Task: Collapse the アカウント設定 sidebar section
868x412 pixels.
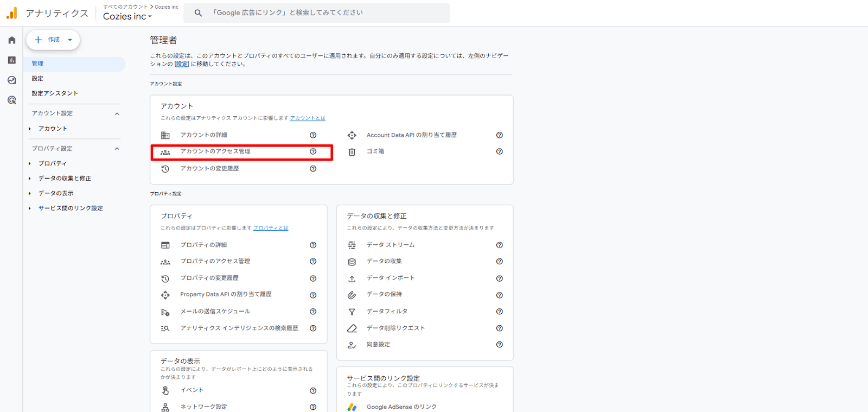Action: tap(117, 113)
